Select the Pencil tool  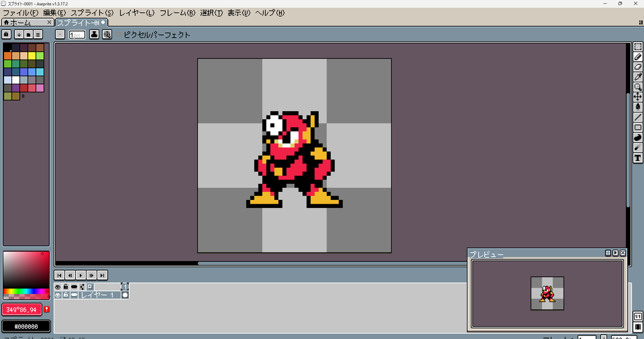(638, 57)
